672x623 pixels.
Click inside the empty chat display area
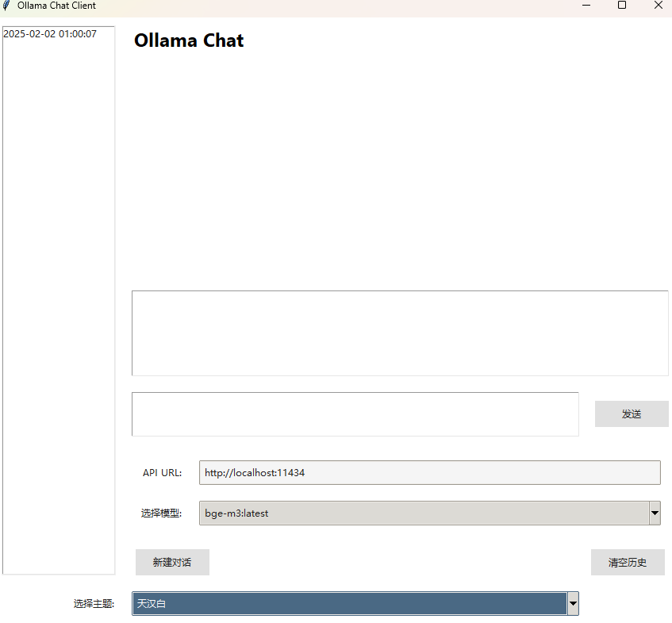pos(400,333)
